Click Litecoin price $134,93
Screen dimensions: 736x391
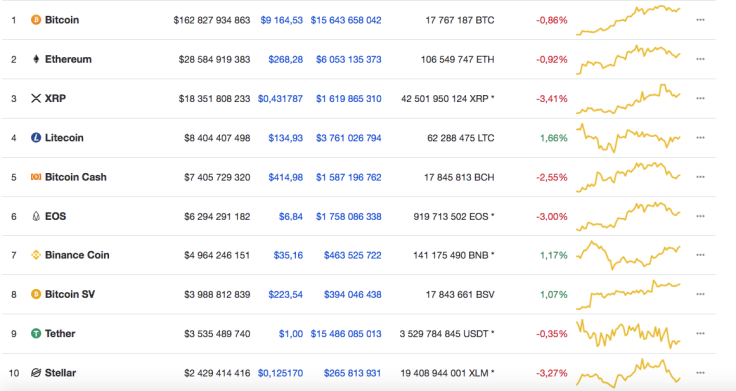coord(285,138)
